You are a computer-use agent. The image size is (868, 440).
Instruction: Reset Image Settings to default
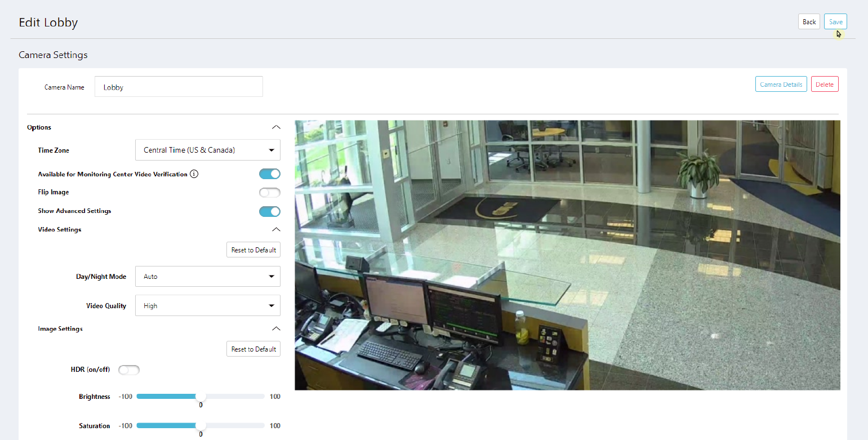point(253,349)
